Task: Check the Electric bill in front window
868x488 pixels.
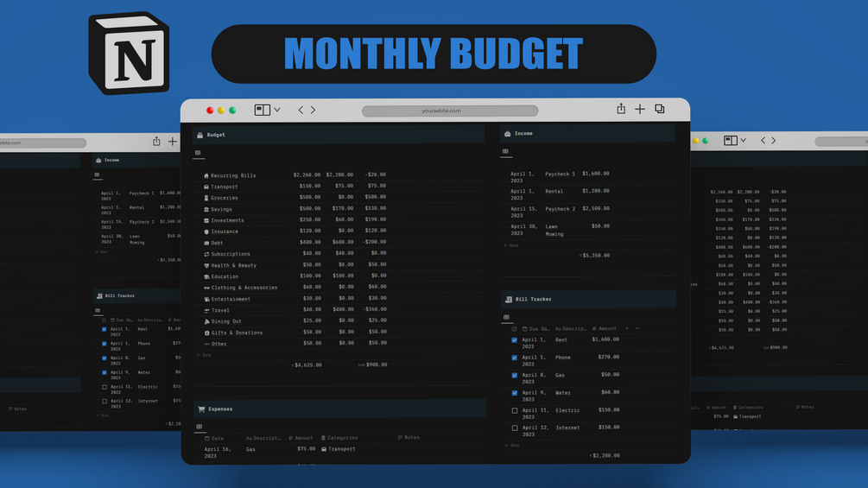Action: coord(514,411)
